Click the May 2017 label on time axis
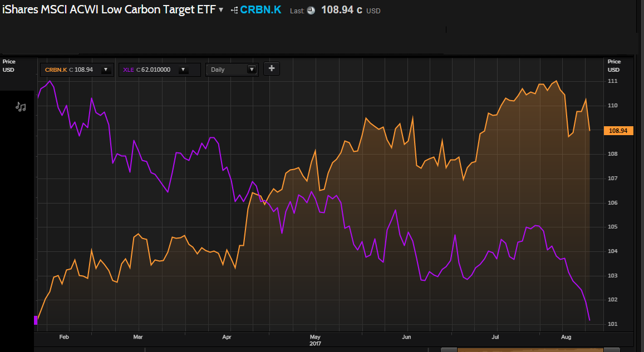Screen dimensions: 644x352 (315, 340)
